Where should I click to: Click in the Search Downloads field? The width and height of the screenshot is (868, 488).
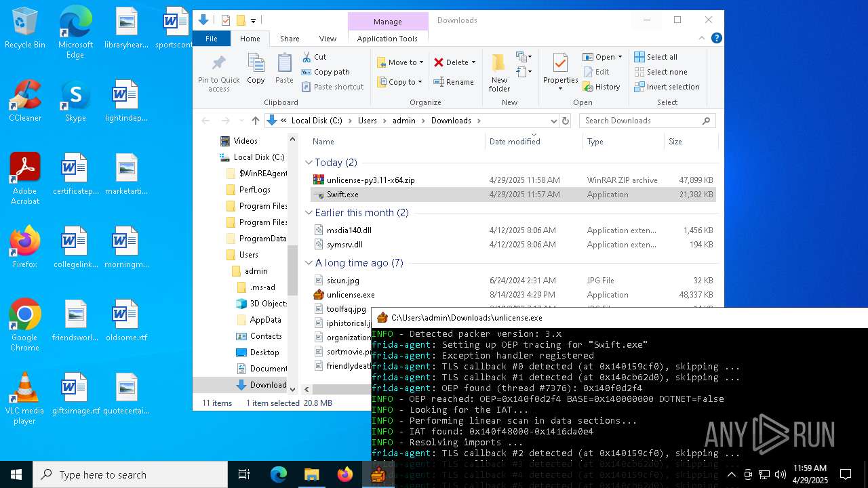(648, 121)
